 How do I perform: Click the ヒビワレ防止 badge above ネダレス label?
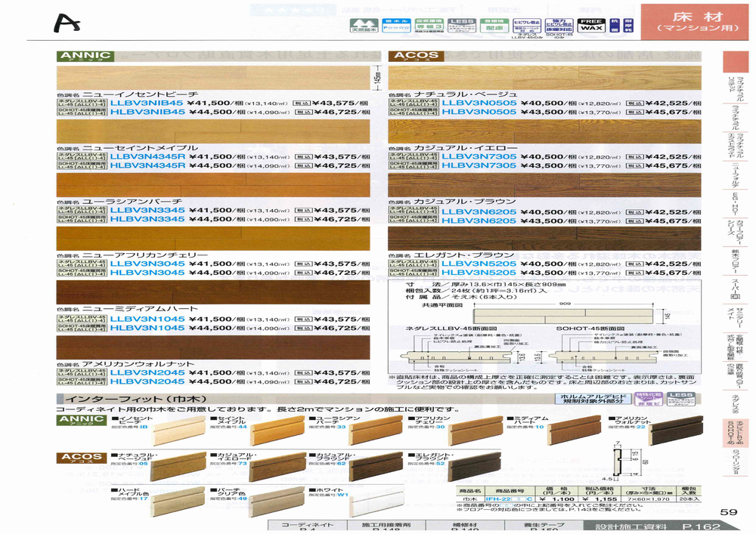526,25
